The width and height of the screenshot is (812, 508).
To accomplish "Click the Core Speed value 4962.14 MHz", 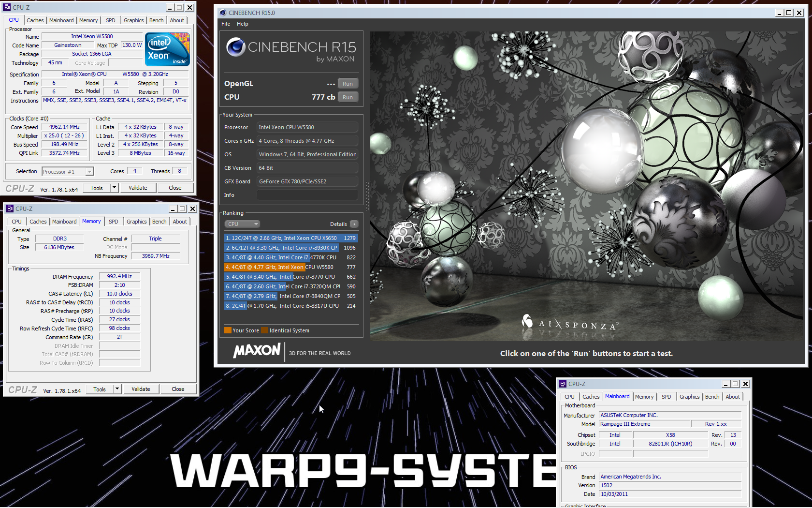I will click(64, 127).
